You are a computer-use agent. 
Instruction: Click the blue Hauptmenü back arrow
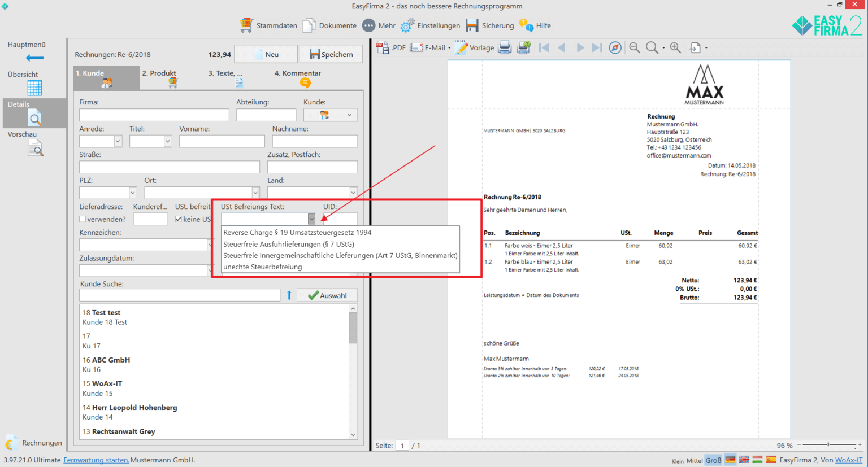tap(34, 58)
